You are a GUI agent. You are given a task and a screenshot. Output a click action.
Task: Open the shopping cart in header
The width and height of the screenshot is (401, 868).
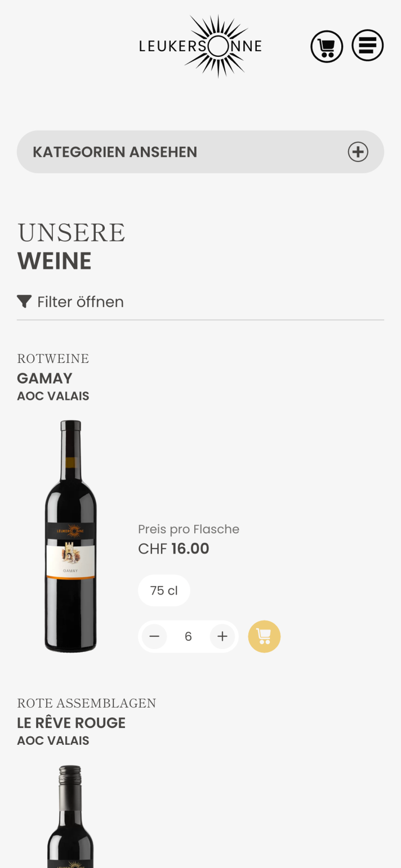(327, 46)
